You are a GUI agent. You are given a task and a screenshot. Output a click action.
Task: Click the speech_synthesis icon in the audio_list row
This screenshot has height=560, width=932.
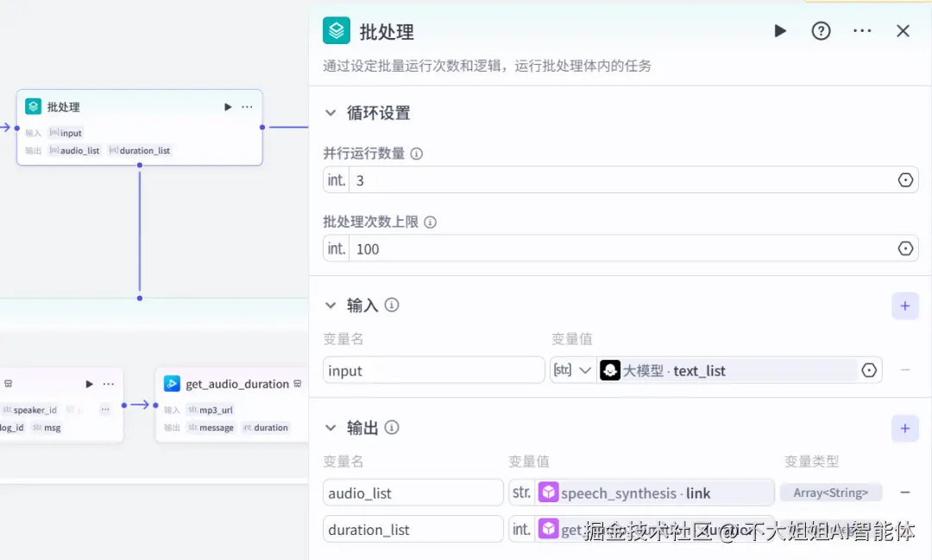tap(549, 492)
